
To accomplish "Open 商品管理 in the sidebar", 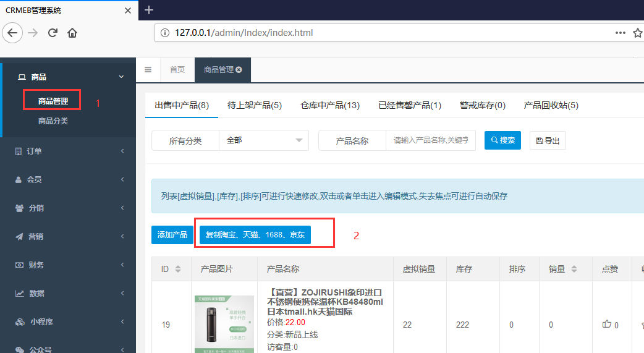I will [53, 101].
